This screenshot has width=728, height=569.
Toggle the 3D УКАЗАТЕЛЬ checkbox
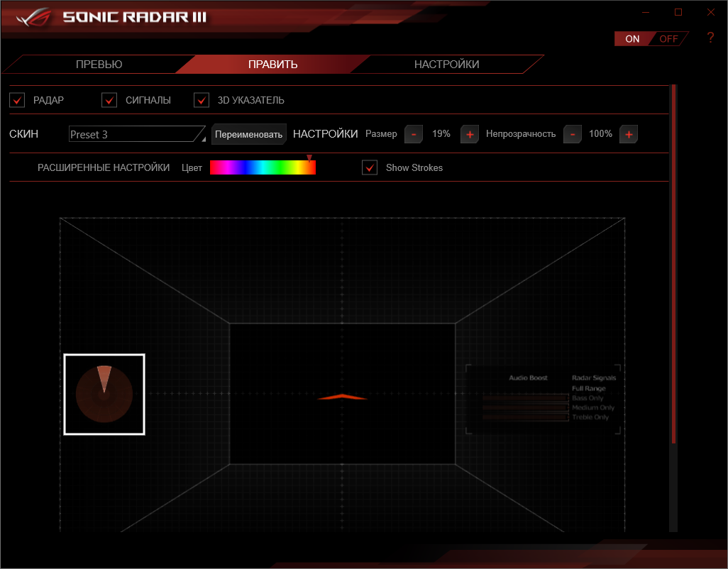pos(202,100)
